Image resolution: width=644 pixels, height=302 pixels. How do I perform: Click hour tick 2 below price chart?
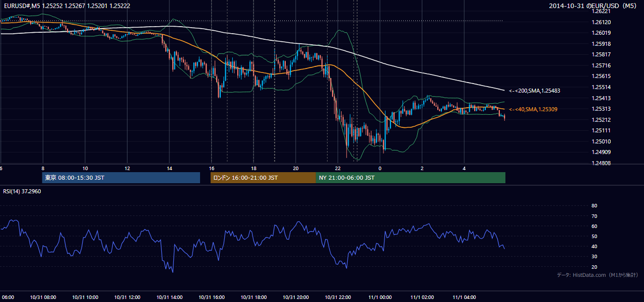[422, 168]
